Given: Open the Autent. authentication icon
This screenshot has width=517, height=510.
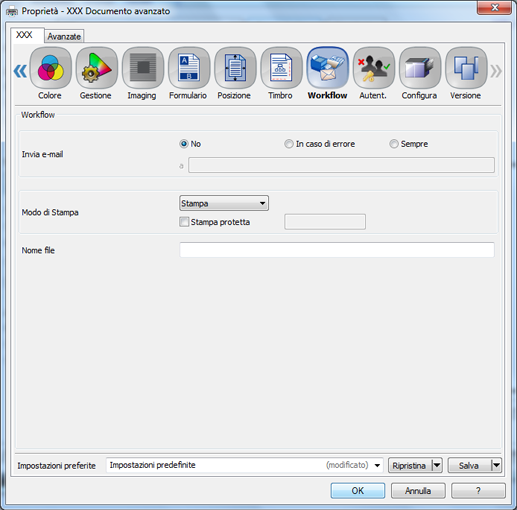Looking at the screenshot, I should pyautogui.click(x=374, y=68).
